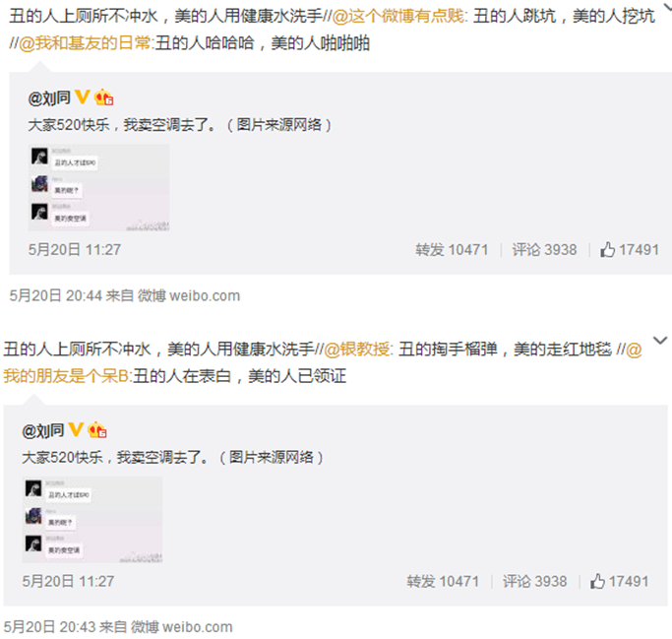
Task: Open the chat screenshot thumbnail in second post
Action: coord(92,520)
